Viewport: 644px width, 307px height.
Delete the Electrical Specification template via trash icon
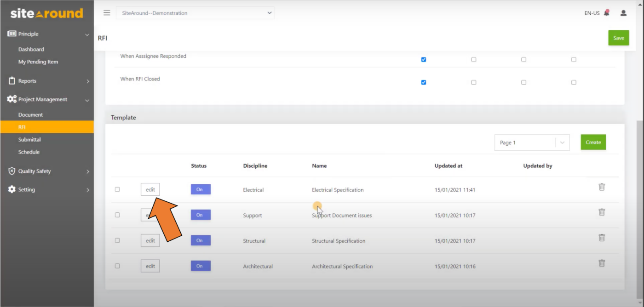[602, 187]
